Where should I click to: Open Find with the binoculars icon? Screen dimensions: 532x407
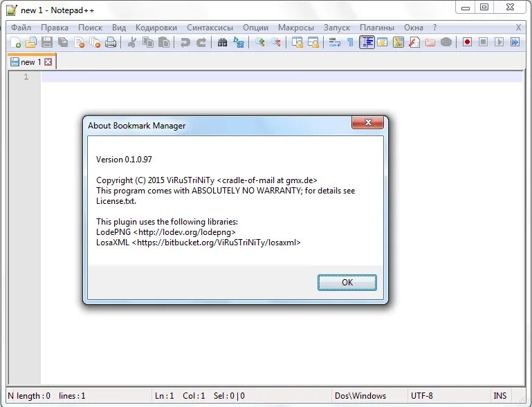tap(222, 42)
